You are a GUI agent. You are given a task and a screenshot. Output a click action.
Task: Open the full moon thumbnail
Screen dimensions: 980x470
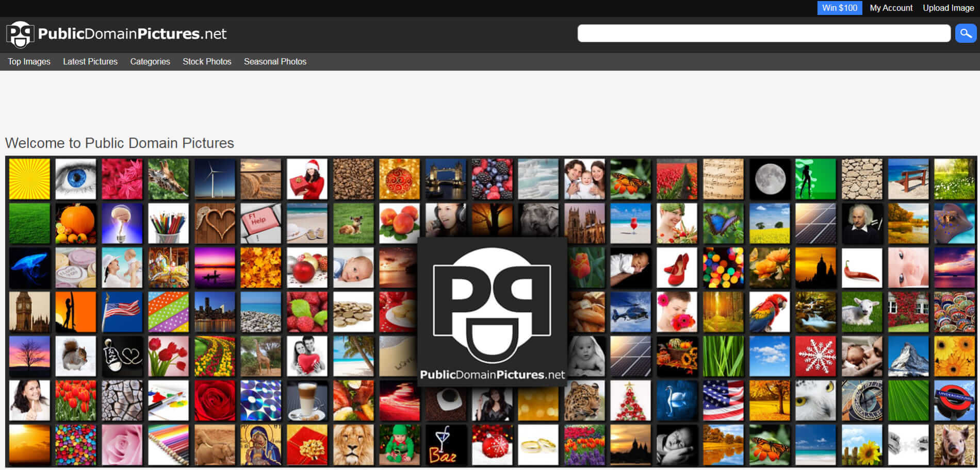[x=770, y=179]
